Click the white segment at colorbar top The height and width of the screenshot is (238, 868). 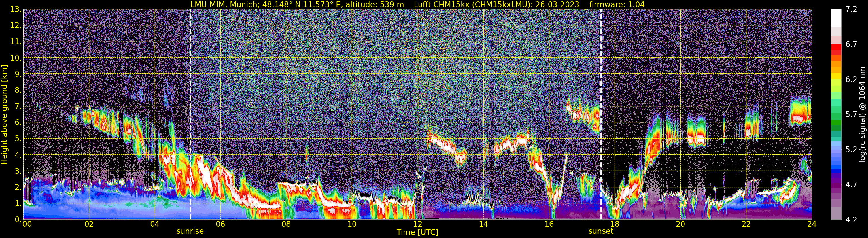coord(836,18)
